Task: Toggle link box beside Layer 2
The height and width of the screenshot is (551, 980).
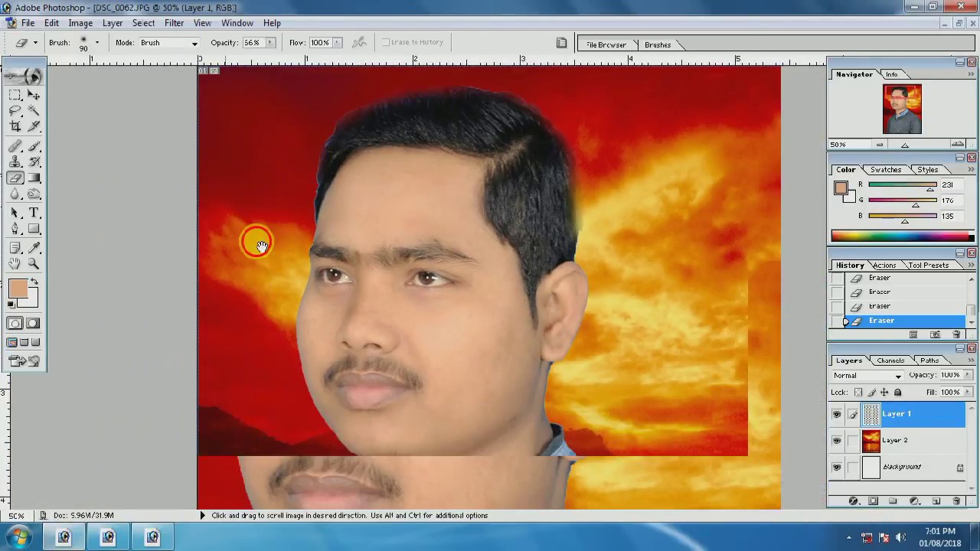Action: click(853, 441)
